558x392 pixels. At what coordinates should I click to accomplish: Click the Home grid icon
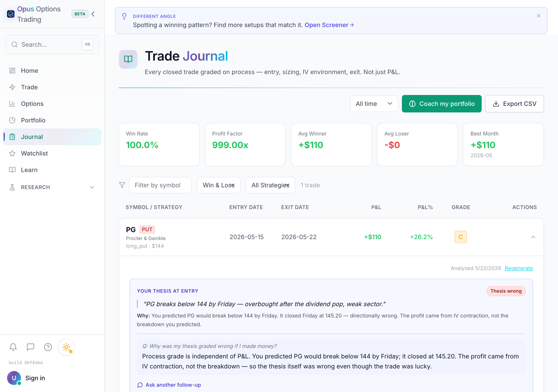[12, 71]
